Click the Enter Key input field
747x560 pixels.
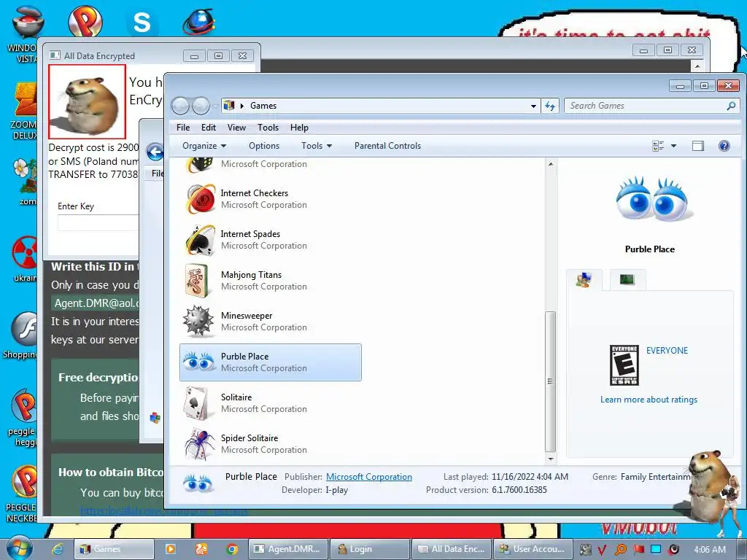pos(98,222)
